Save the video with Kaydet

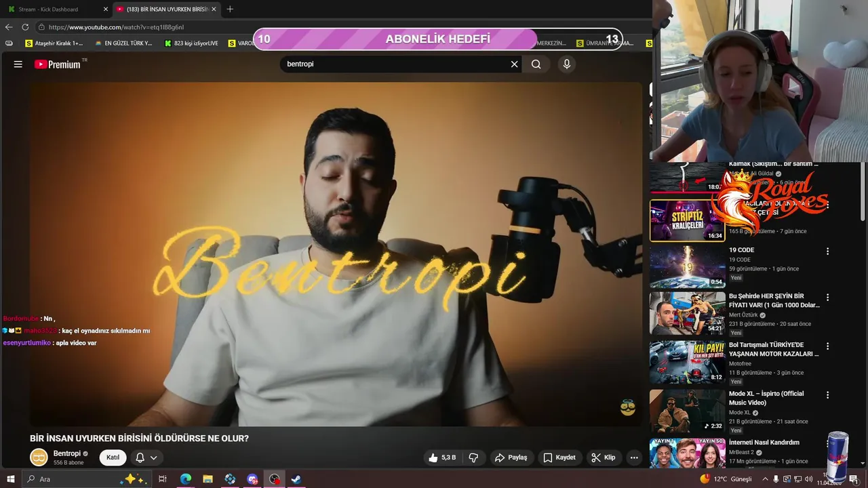coord(559,457)
